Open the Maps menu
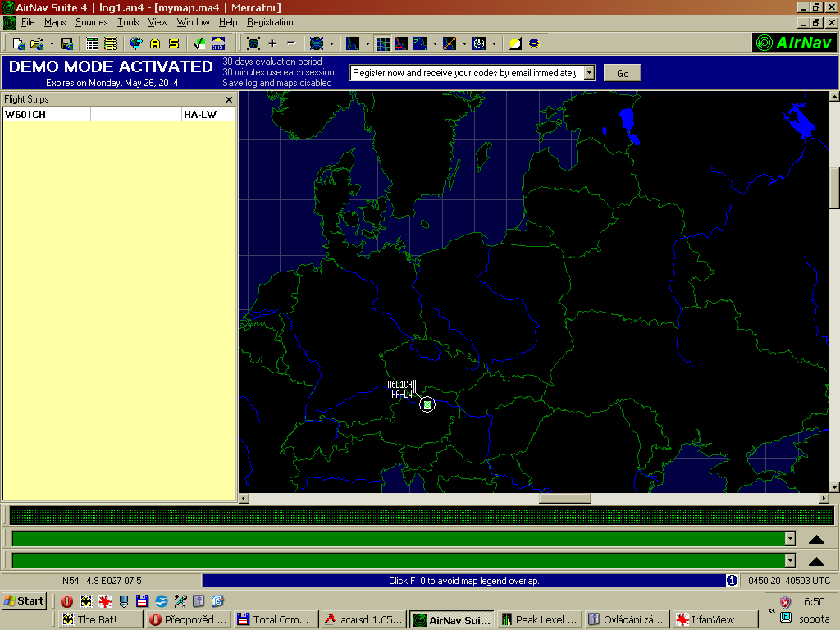Screen dimensions: 840x630 55,22
